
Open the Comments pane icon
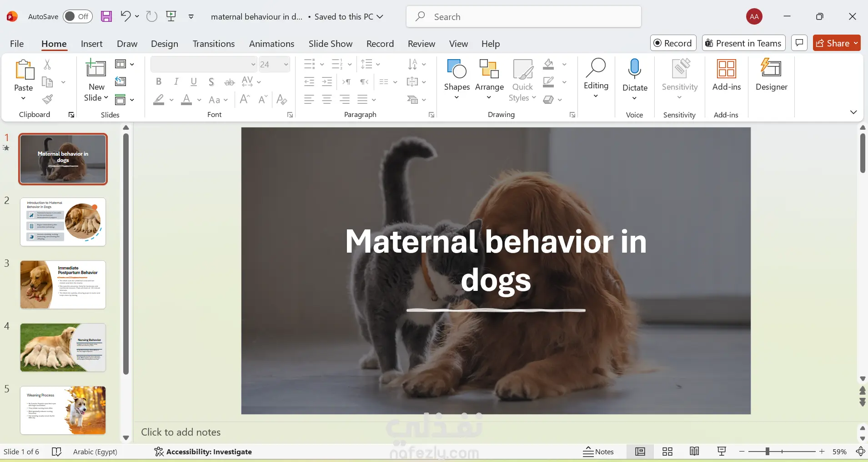[799, 43]
